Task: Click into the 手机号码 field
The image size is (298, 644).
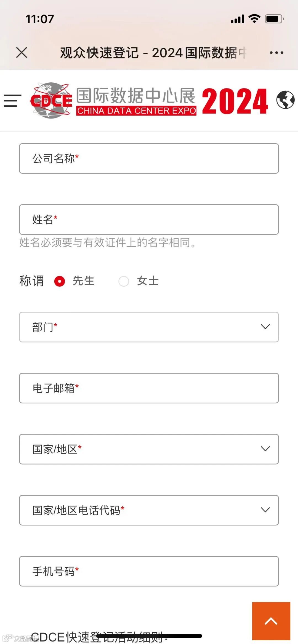Action: [149, 571]
